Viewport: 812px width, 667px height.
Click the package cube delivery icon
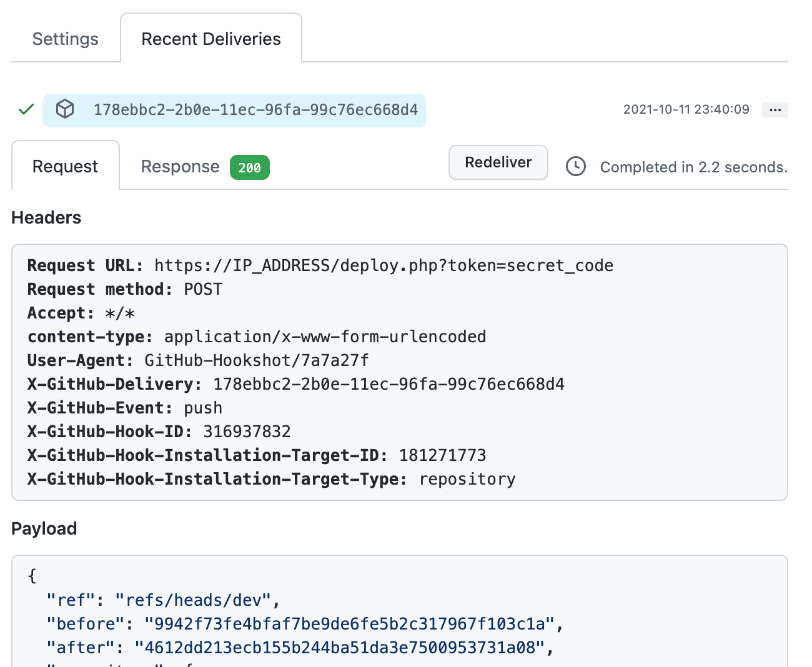pos(65,109)
